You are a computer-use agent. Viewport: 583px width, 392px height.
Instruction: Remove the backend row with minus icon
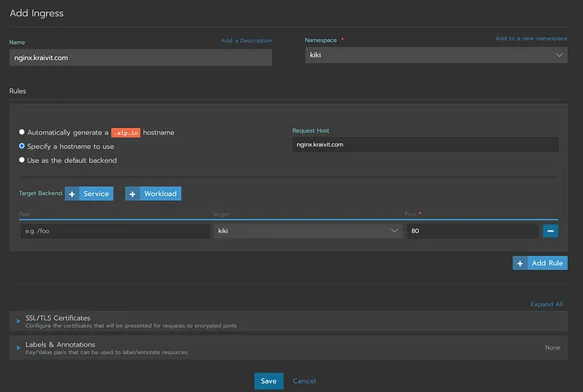pos(551,231)
